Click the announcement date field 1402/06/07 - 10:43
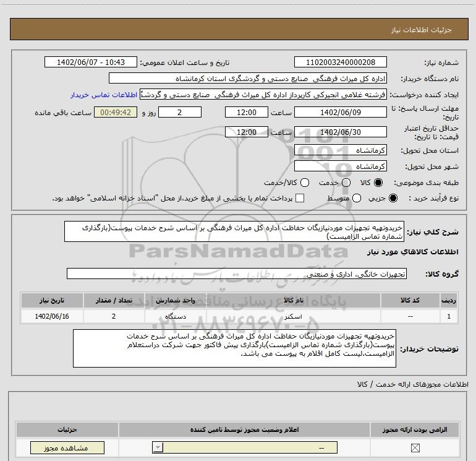 tap(91, 62)
